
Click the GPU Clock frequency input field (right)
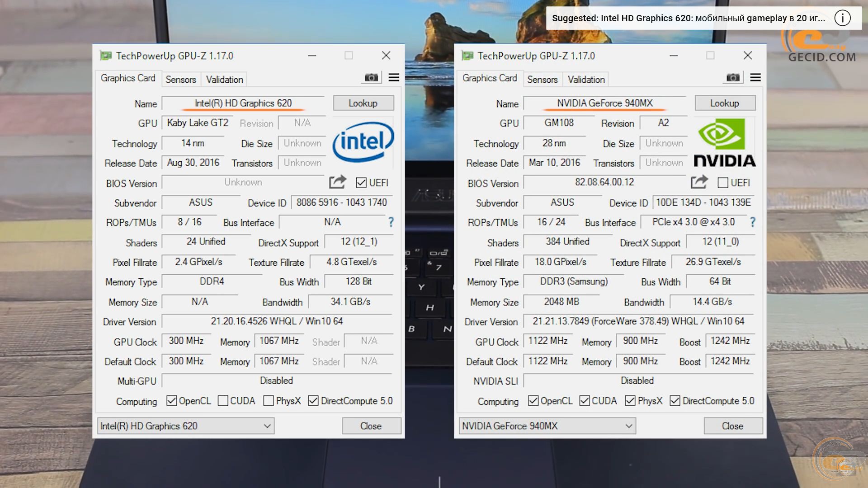[547, 341]
